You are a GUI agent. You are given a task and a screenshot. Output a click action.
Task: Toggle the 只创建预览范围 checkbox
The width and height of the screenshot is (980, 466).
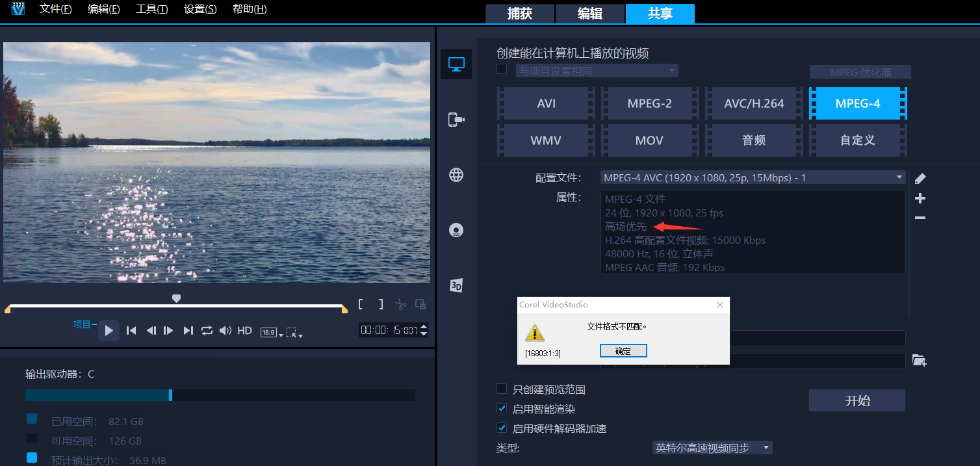(502, 389)
